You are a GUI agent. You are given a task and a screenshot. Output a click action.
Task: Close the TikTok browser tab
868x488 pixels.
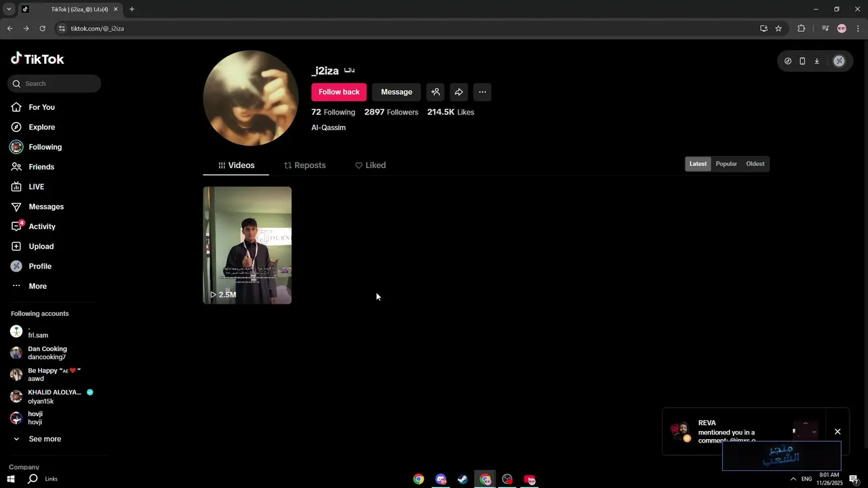[x=115, y=9]
